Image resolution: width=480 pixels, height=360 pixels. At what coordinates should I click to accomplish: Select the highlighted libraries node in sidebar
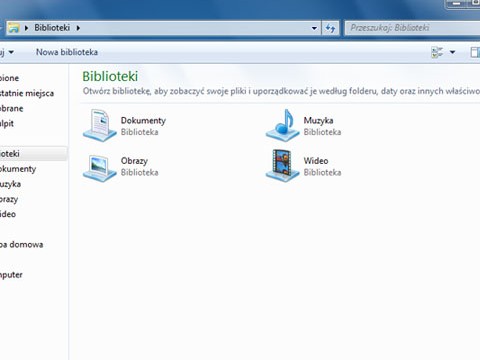[33, 154]
